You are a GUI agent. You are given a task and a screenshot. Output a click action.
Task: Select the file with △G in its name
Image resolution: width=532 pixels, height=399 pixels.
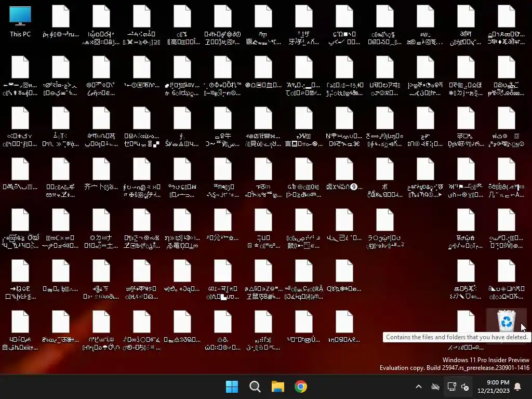pyautogui.click(x=263, y=280)
